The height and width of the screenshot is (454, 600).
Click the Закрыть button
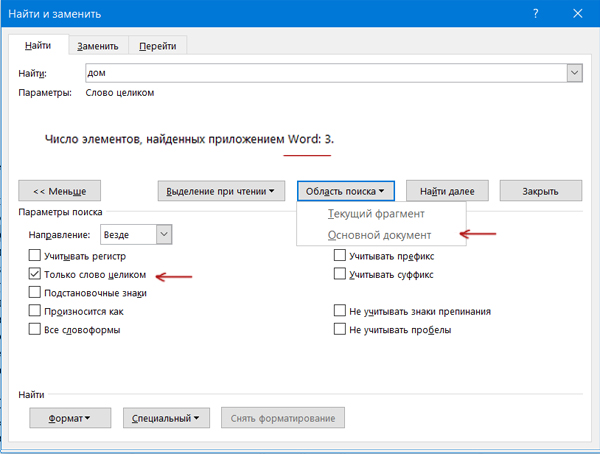click(541, 191)
